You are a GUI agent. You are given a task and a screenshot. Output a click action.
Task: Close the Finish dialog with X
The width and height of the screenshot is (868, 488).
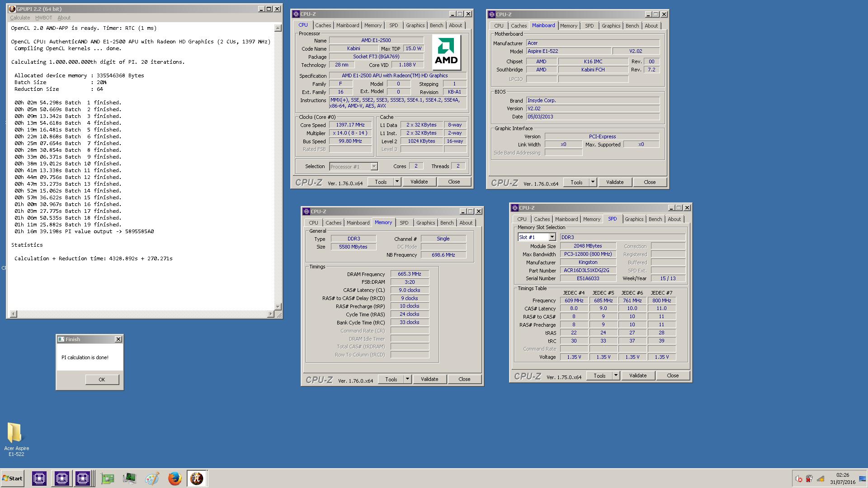click(x=118, y=339)
